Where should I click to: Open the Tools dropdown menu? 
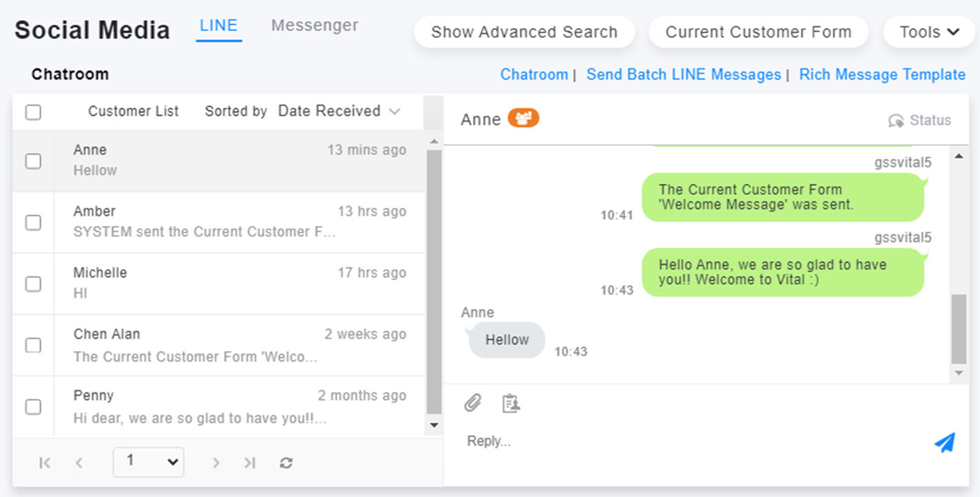click(x=929, y=32)
